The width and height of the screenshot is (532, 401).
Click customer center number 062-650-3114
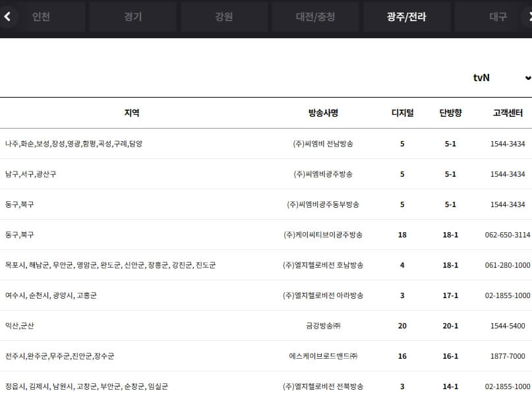tap(508, 235)
